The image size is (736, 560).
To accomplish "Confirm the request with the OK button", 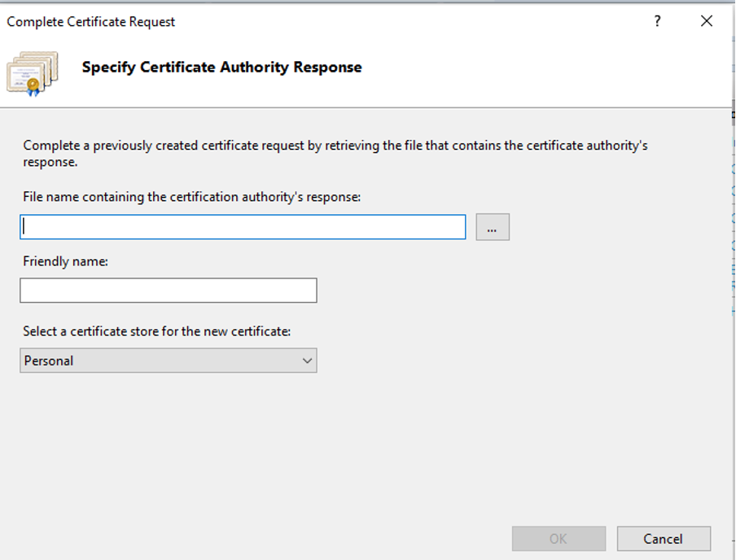I will click(x=559, y=538).
